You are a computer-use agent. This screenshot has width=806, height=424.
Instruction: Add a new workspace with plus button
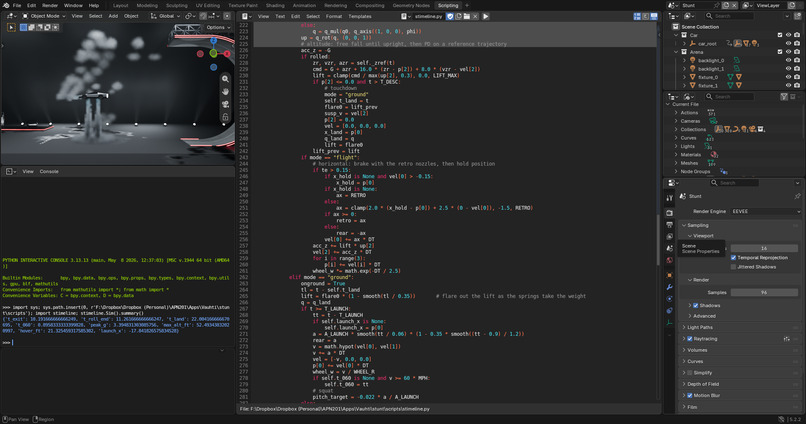click(467, 5)
